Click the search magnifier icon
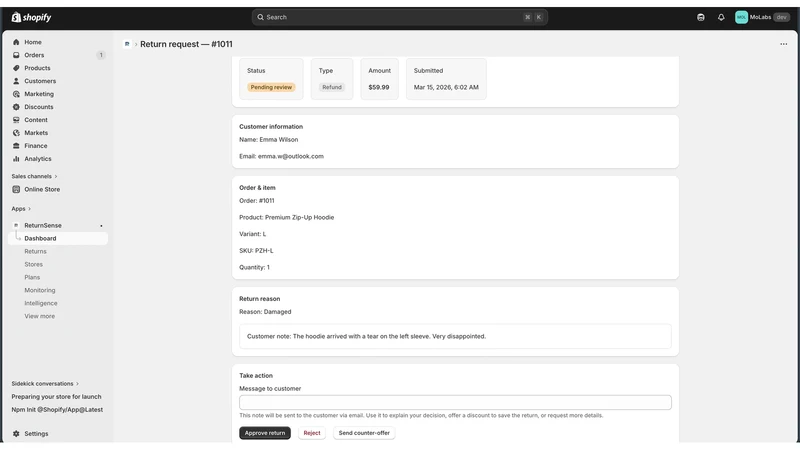 point(260,17)
